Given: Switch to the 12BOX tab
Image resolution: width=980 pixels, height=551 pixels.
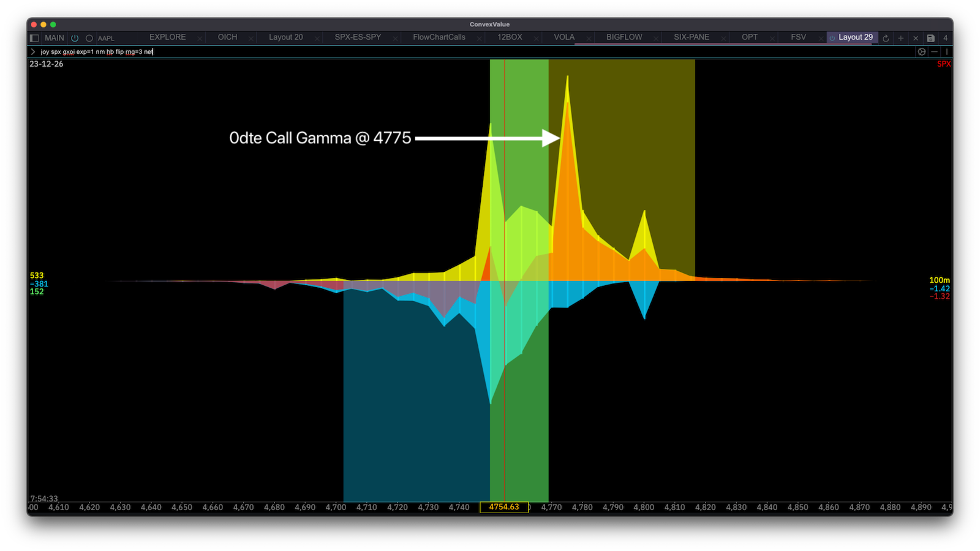Looking at the screenshot, I should [510, 37].
